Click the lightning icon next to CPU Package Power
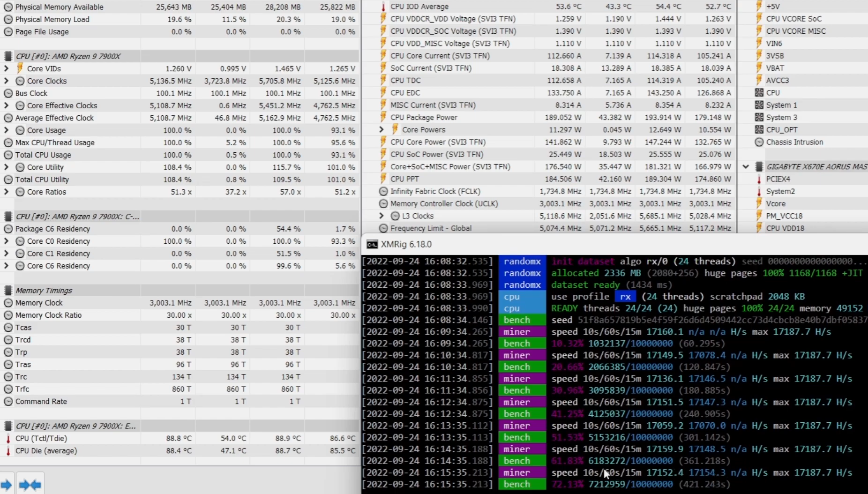Screen dimensions: 868x494 pos(383,117)
